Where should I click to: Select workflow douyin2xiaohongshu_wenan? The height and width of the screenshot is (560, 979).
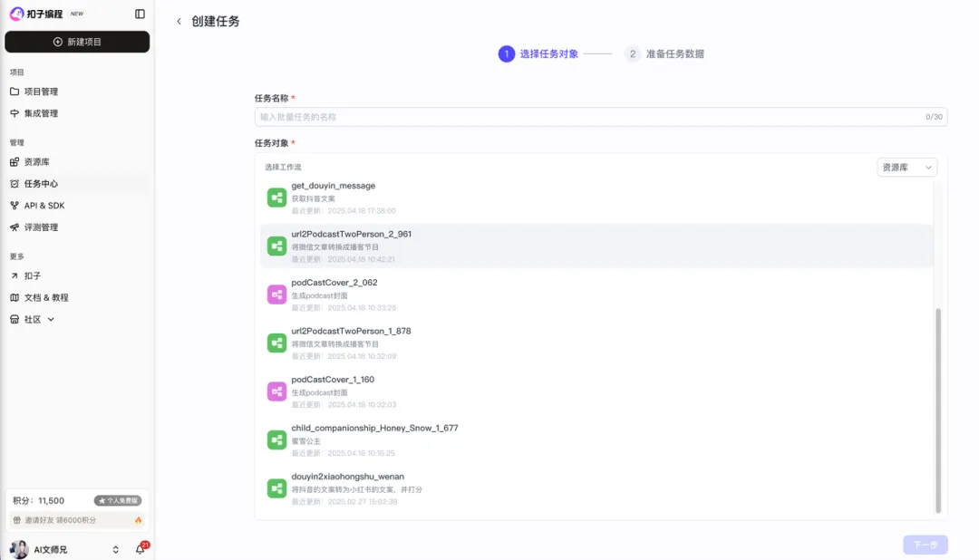596,488
